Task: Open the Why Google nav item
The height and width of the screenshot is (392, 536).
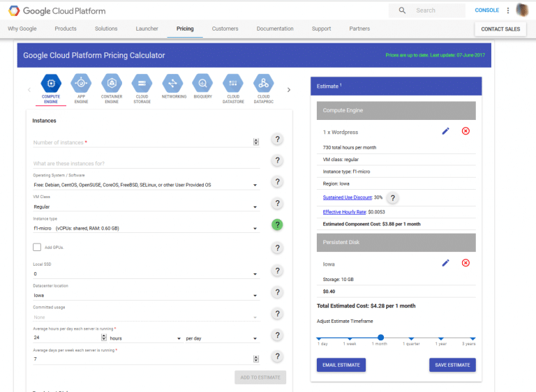Action: [x=22, y=29]
